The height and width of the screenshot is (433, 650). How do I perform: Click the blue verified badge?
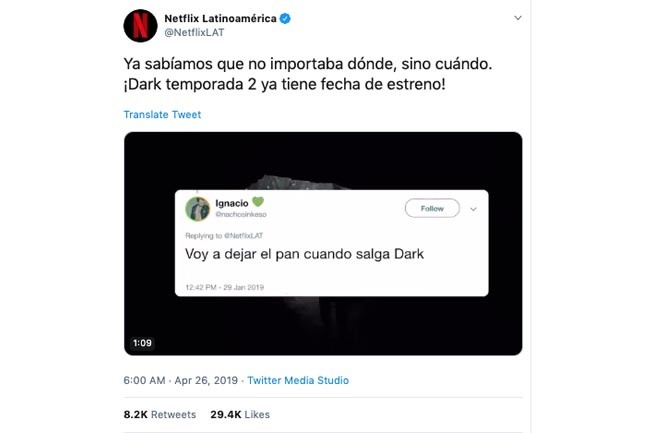(285, 19)
